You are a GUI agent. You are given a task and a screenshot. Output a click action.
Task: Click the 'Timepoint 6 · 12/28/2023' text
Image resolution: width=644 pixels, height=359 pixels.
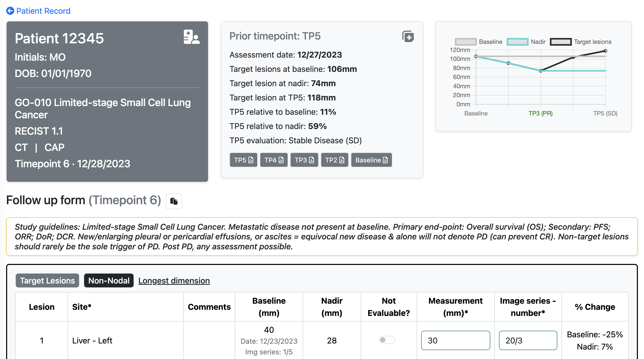pos(72,164)
